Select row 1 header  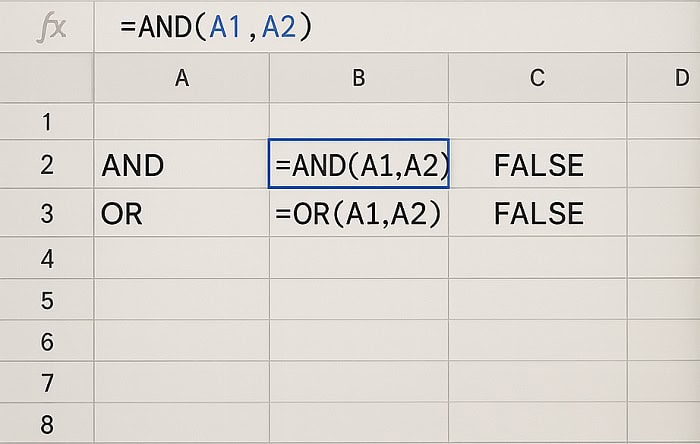[x=46, y=123]
